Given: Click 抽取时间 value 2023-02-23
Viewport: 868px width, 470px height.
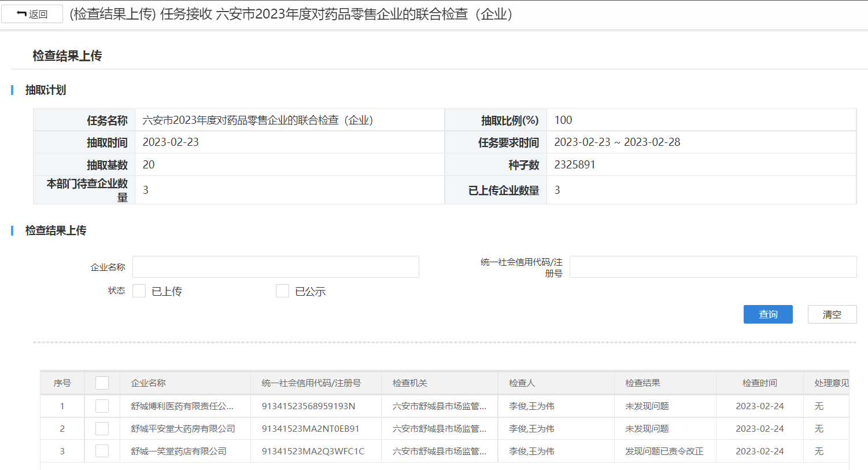Looking at the screenshot, I should 171,142.
